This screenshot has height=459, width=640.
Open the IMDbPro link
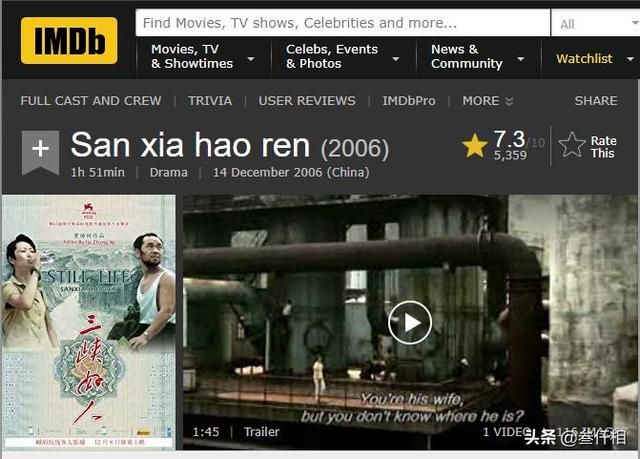[409, 101]
